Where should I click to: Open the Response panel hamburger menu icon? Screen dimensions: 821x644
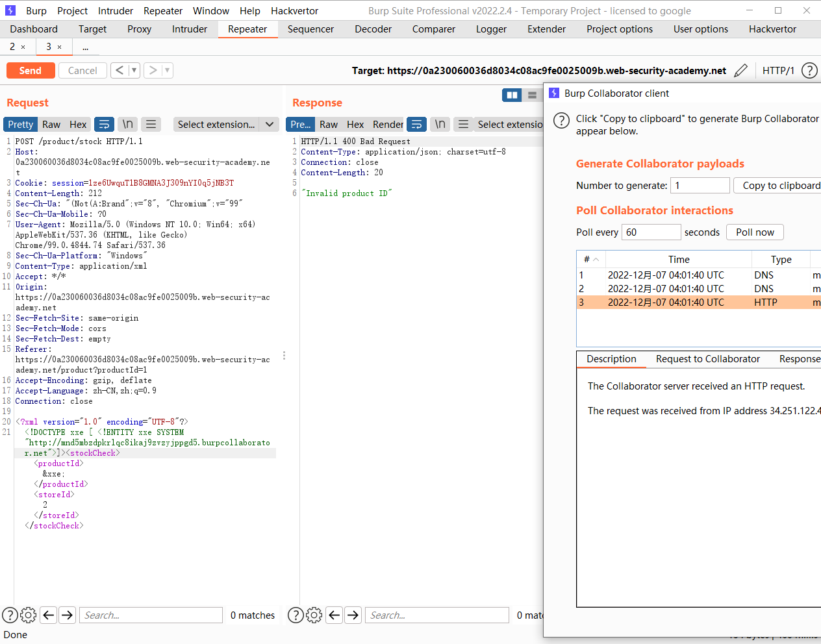coord(463,124)
